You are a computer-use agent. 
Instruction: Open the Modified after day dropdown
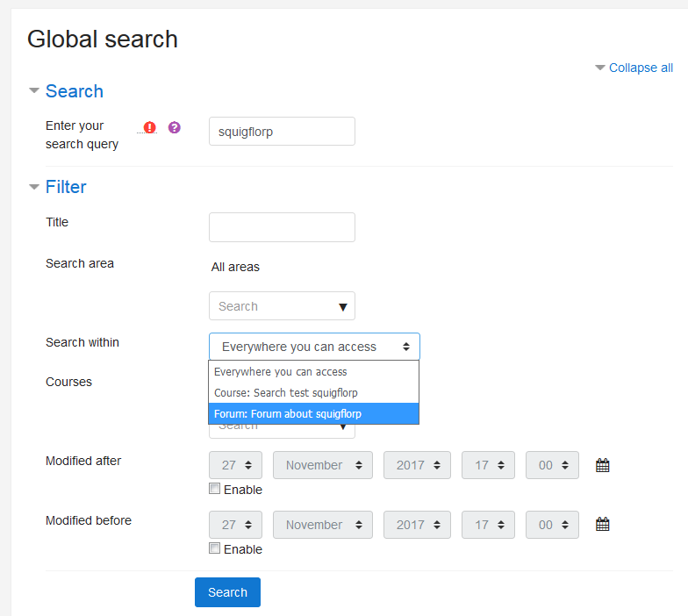click(235, 465)
